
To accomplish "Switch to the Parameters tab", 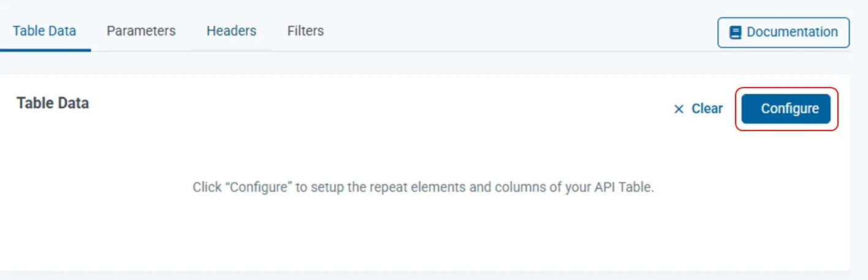I will point(141,31).
